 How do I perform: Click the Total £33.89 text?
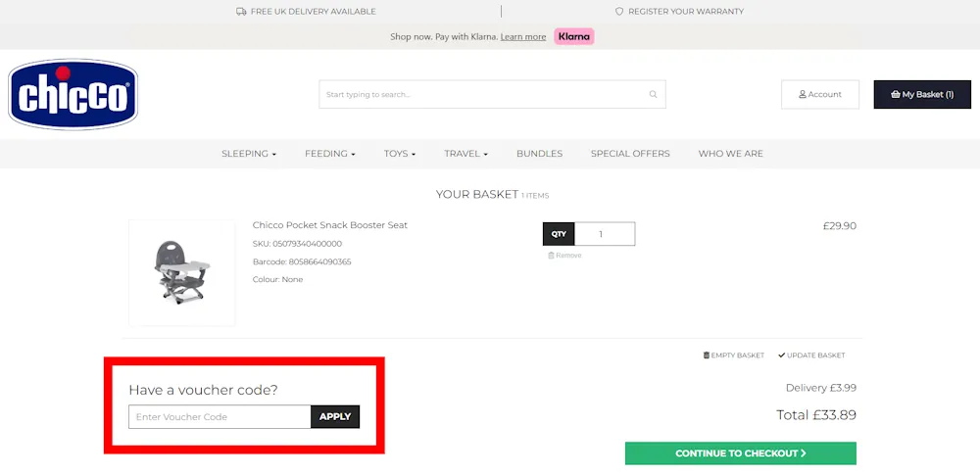[816, 415]
